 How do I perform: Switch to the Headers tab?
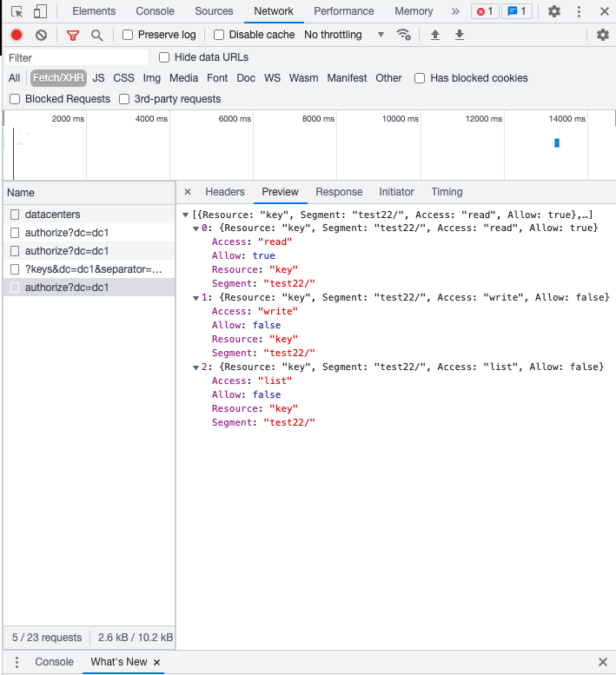224,192
